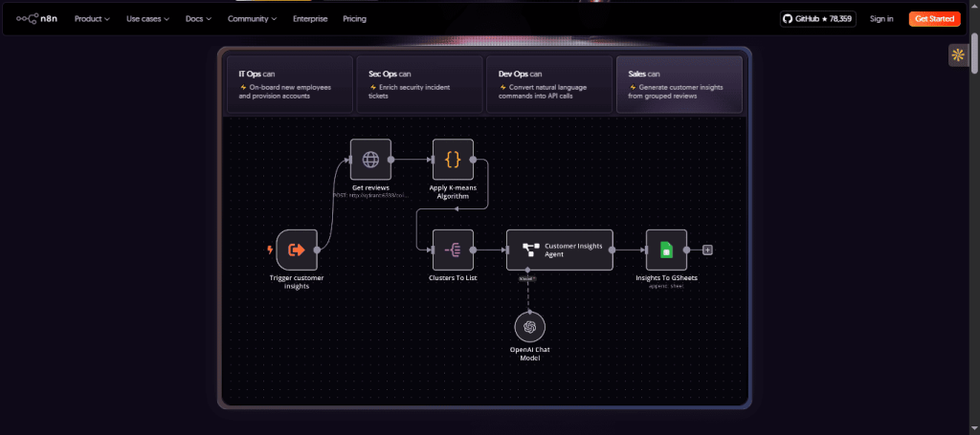Click Sign in link
The height and width of the screenshot is (435, 980).
[x=881, y=19]
